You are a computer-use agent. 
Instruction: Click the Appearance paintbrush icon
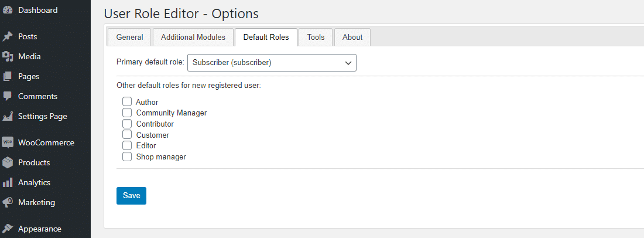click(x=8, y=229)
